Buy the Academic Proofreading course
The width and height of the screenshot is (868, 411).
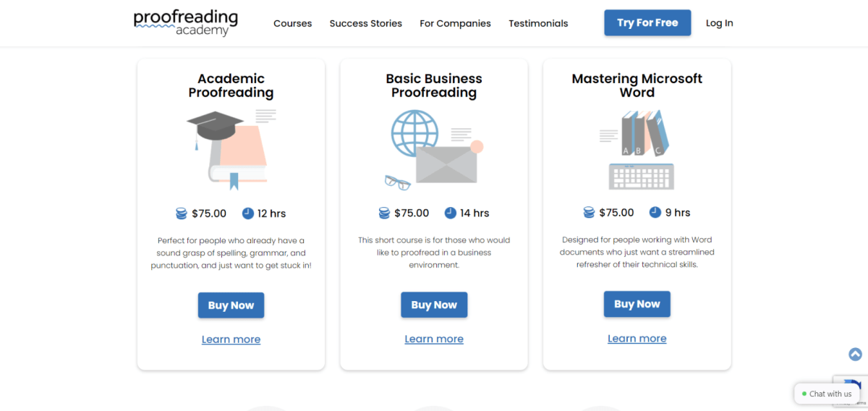pyautogui.click(x=231, y=305)
